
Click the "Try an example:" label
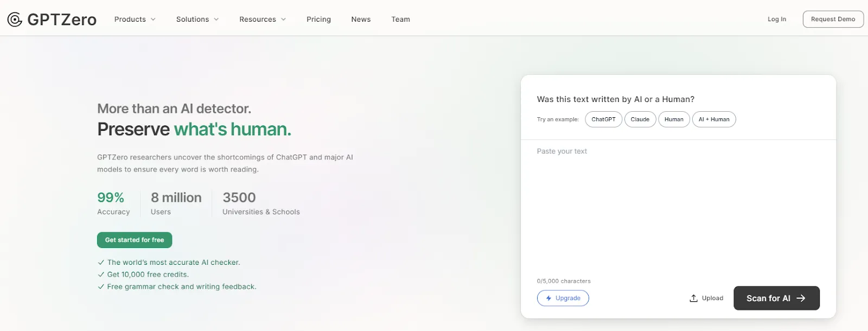tap(558, 119)
